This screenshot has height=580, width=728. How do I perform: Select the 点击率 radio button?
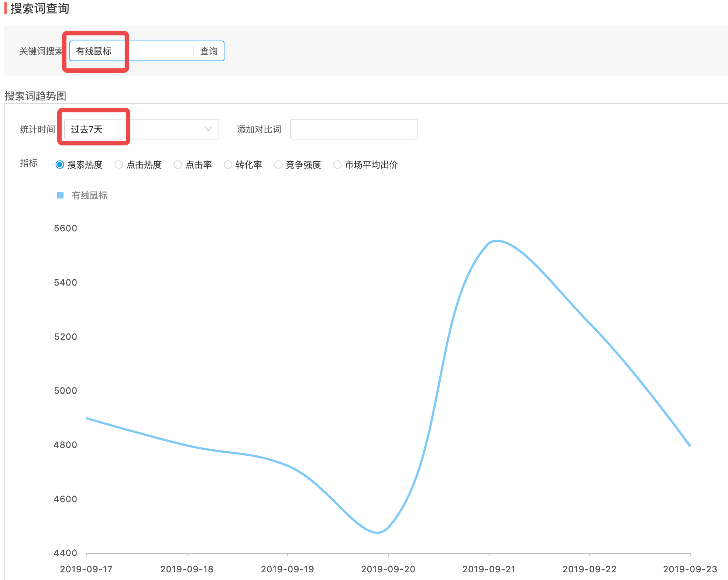pos(178,165)
